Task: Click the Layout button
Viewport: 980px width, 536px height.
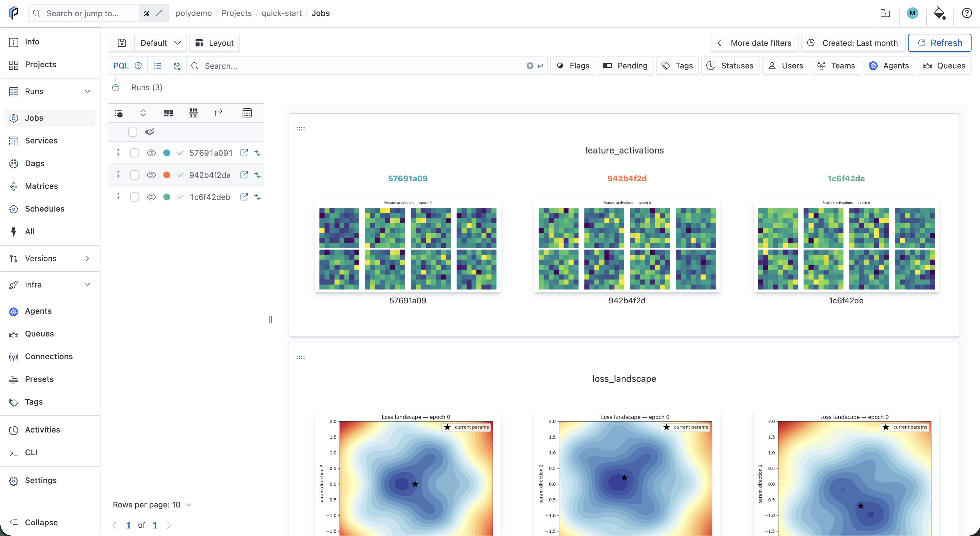Action: click(x=215, y=43)
